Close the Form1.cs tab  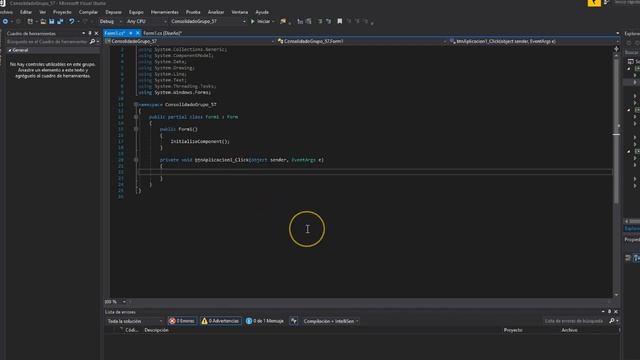coord(138,33)
